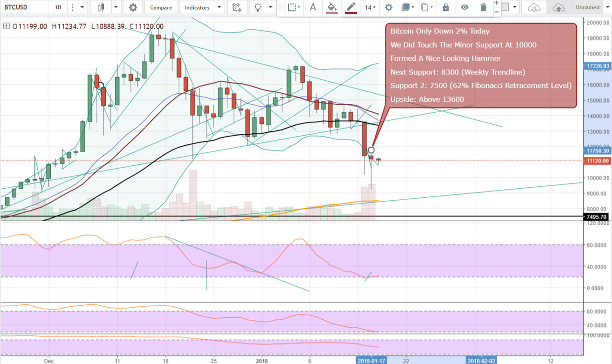The image size is (612, 364).
Task: Open the interval options menu dots
Action: click(x=72, y=7)
